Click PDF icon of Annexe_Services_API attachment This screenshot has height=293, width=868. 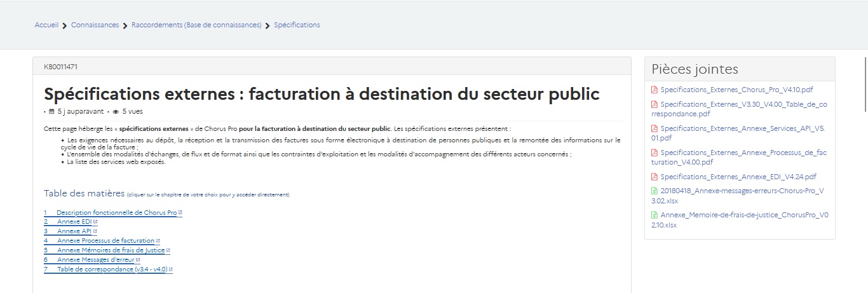pyautogui.click(x=654, y=128)
